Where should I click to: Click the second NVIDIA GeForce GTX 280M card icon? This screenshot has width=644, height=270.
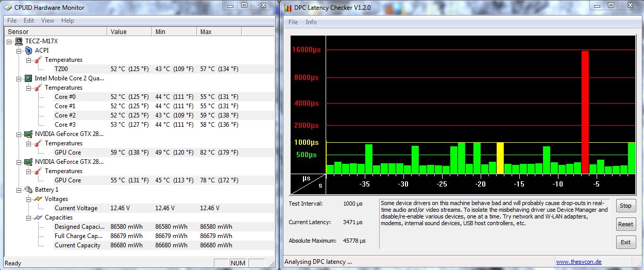[x=29, y=162]
